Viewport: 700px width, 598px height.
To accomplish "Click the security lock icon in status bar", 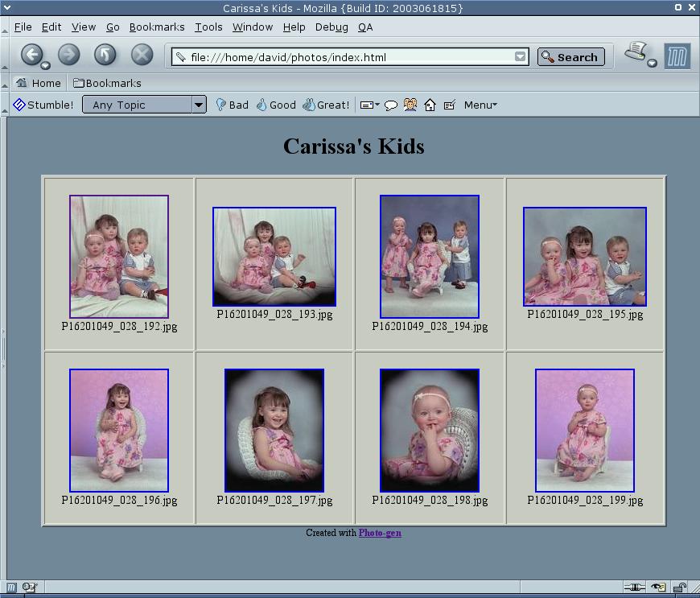I will pyautogui.click(x=679, y=588).
